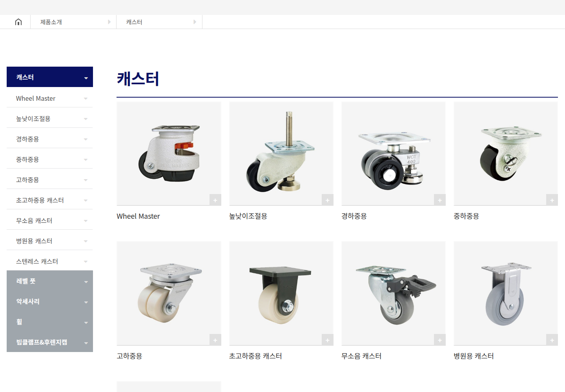Select 무소음 캐스터 in the sidebar menu
565x392 pixels.
click(x=50, y=220)
